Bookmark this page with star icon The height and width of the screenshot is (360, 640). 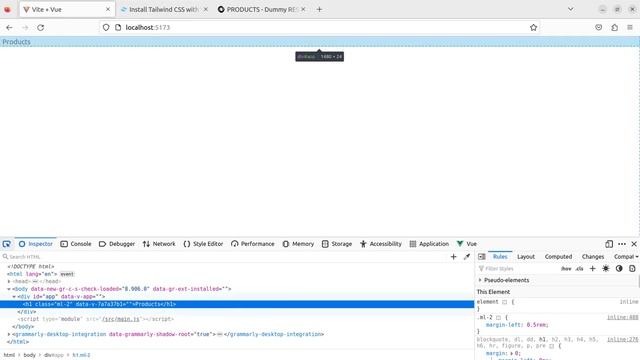(x=533, y=27)
